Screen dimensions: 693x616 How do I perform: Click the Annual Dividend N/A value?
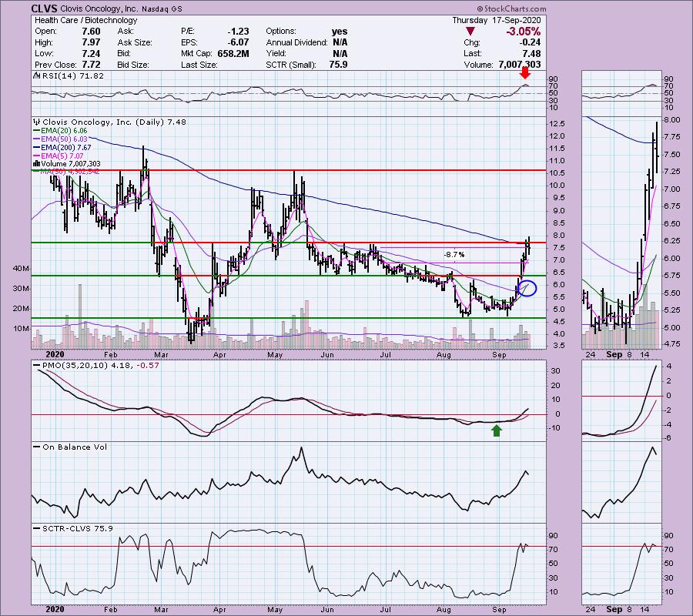[x=340, y=42]
